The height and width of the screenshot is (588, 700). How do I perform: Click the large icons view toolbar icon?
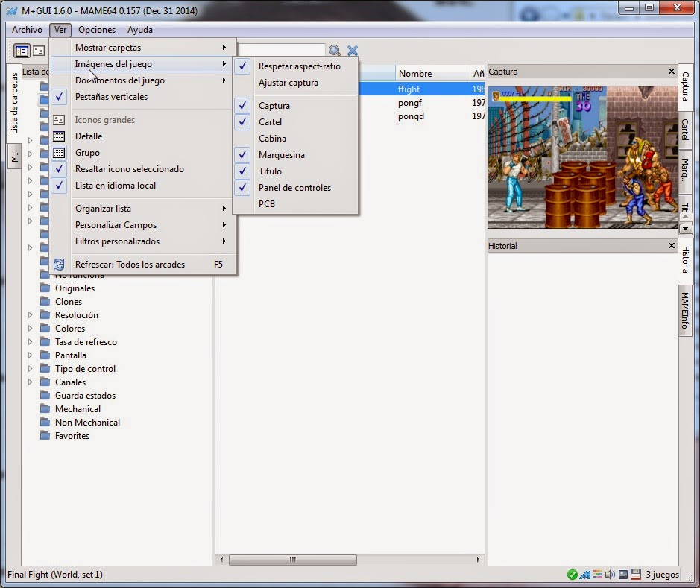[x=39, y=51]
